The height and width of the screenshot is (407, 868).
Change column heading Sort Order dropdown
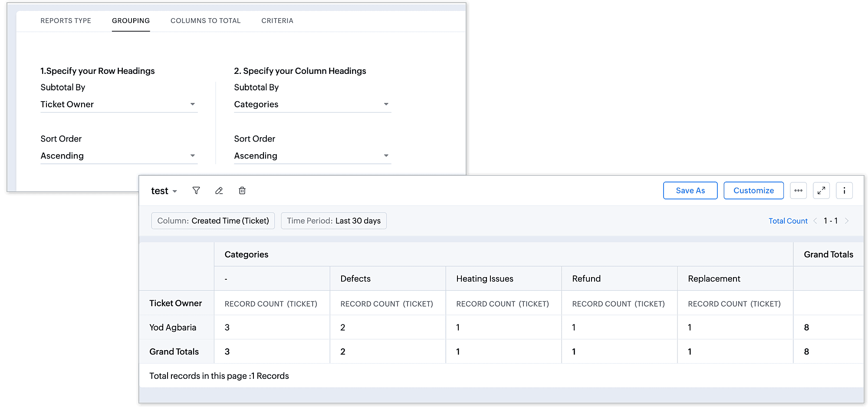312,156
